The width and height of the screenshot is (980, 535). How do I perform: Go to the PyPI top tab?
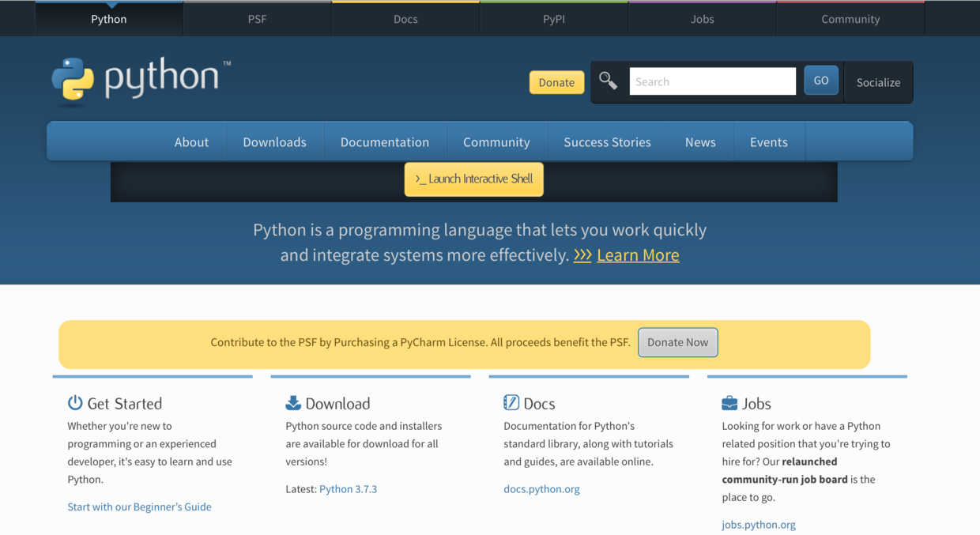pyautogui.click(x=554, y=19)
